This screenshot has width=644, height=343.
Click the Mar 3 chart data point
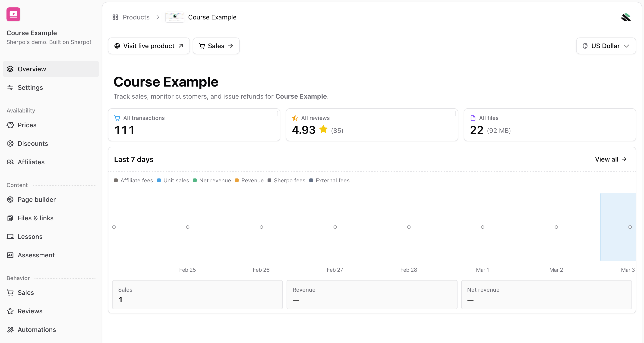tap(630, 227)
